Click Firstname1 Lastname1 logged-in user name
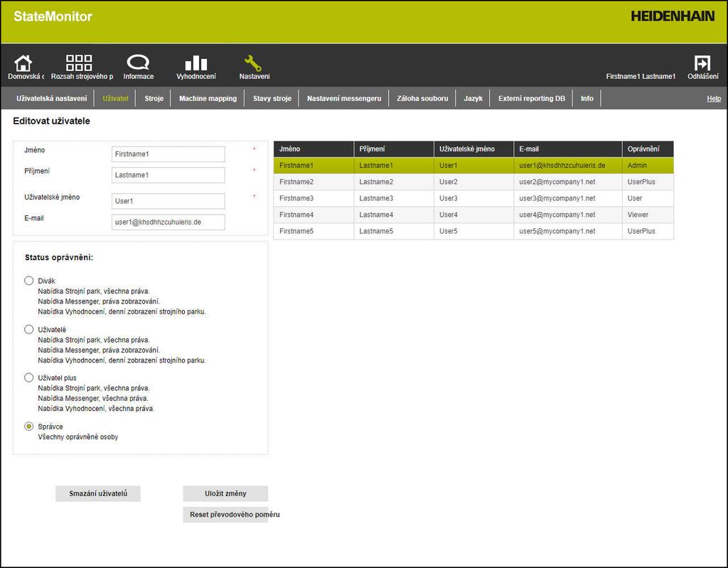 pyautogui.click(x=641, y=76)
